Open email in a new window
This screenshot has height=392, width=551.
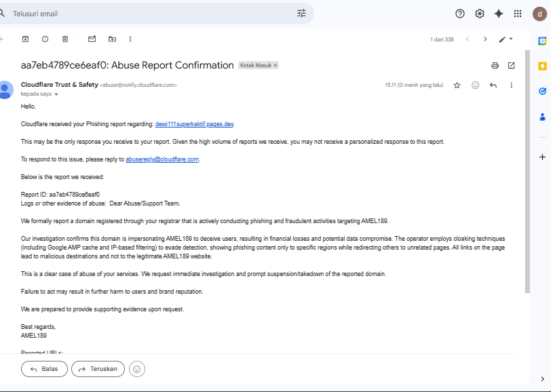pos(511,65)
